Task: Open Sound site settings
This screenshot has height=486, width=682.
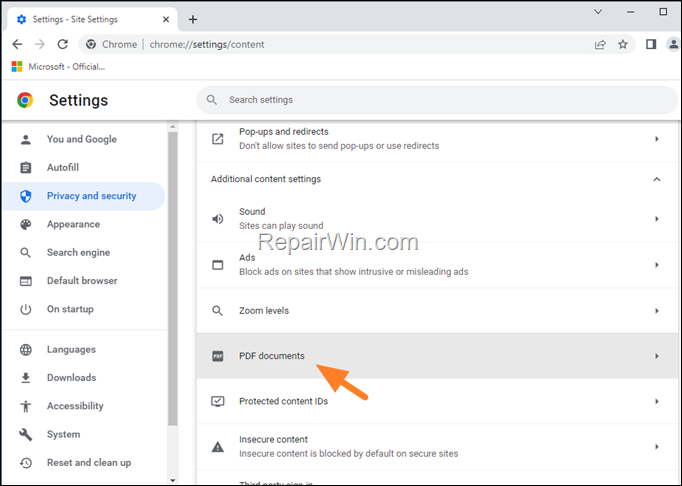Action: (x=437, y=218)
